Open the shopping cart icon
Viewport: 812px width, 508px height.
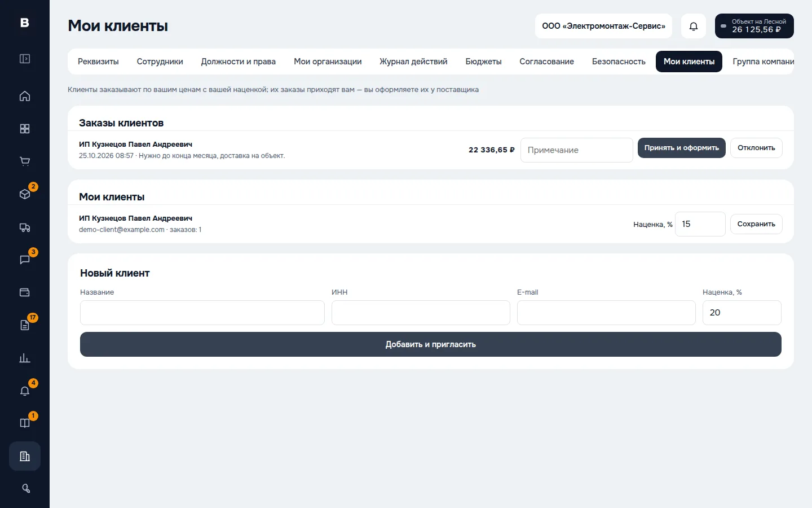[x=25, y=161]
